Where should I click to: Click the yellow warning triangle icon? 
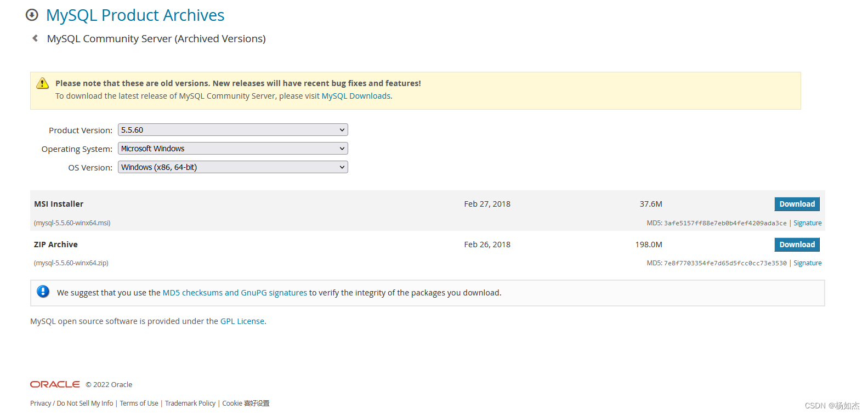point(42,83)
